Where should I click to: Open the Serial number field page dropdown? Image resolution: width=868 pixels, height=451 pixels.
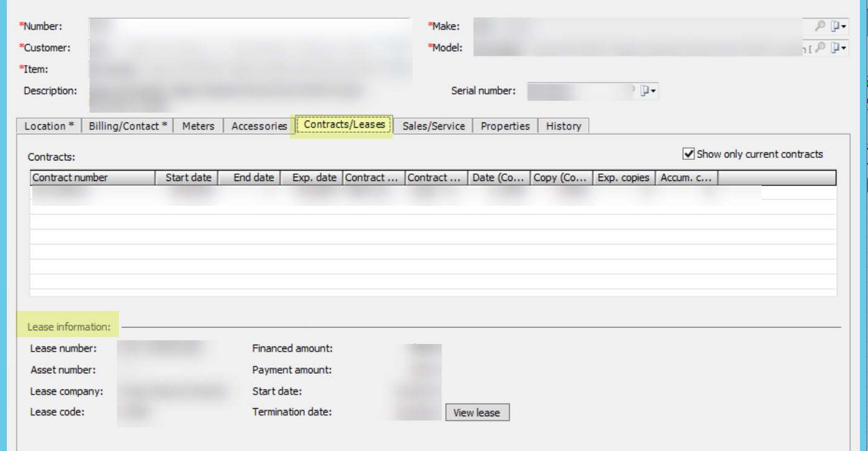coord(648,91)
